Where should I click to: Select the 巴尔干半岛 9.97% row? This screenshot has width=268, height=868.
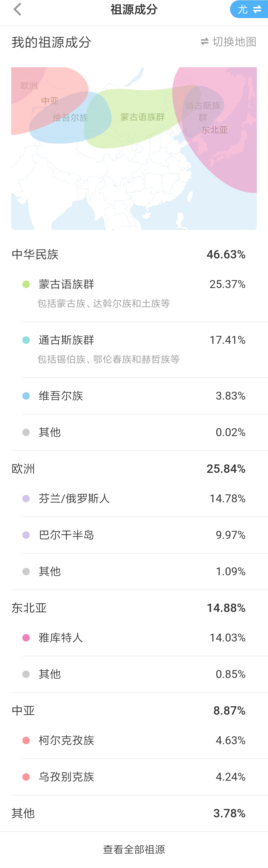pyautogui.click(x=145, y=535)
